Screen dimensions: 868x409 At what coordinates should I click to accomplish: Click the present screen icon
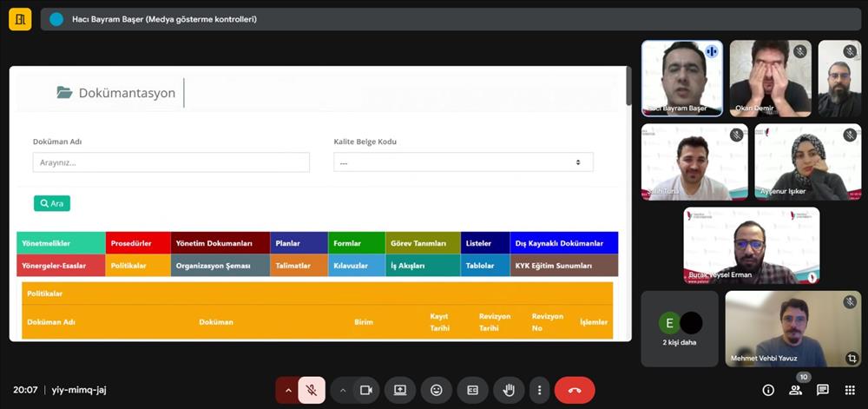tap(400, 391)
